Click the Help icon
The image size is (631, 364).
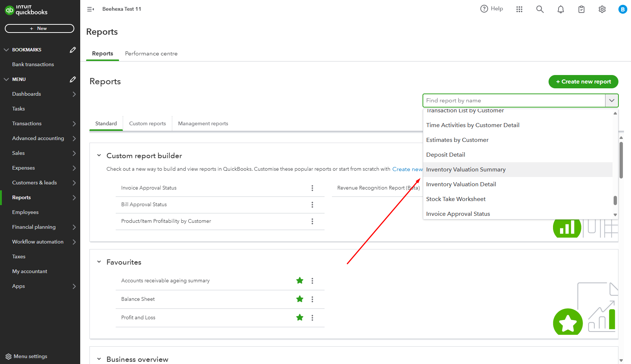coord(484,8)
